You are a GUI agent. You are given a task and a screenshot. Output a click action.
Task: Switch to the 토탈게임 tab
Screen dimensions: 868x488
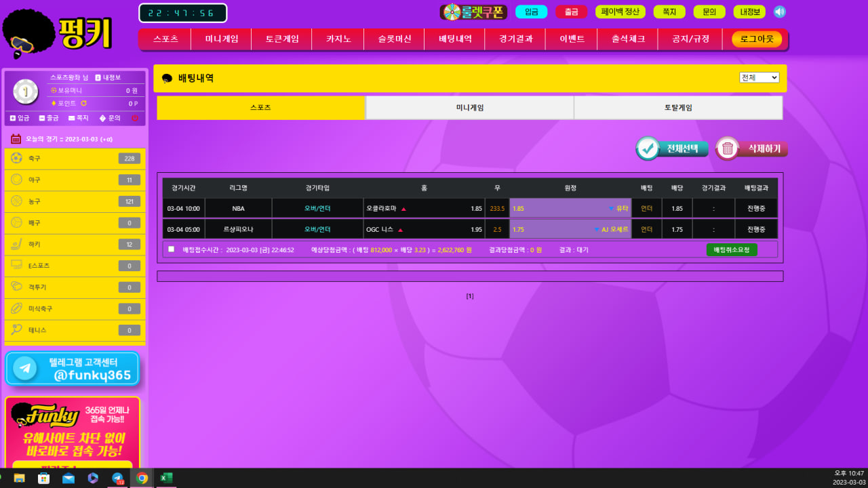click(x=678, y=108)
